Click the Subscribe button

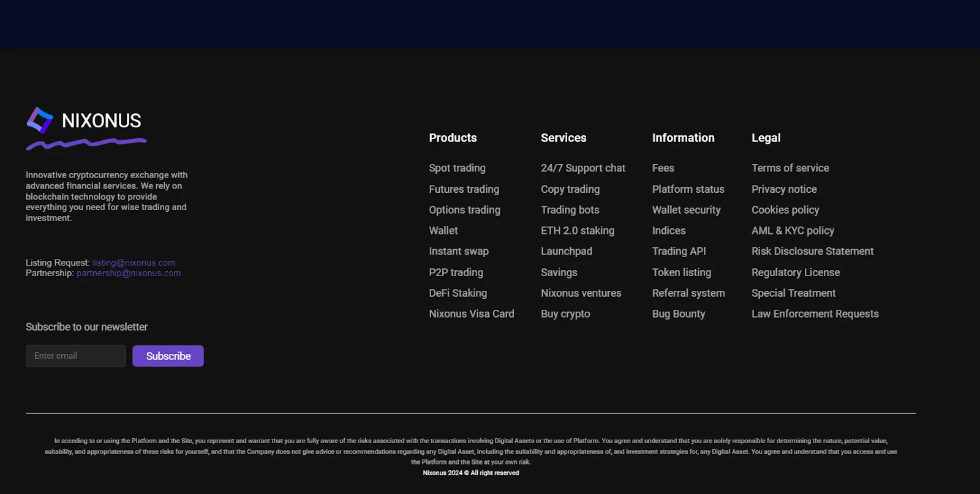pos(168,356)
